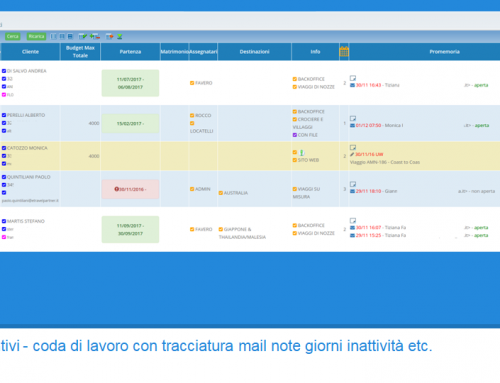The width and height of the screenshot is (500, 383).
Task: Open the non aperta status link
Action: (483, 191)
